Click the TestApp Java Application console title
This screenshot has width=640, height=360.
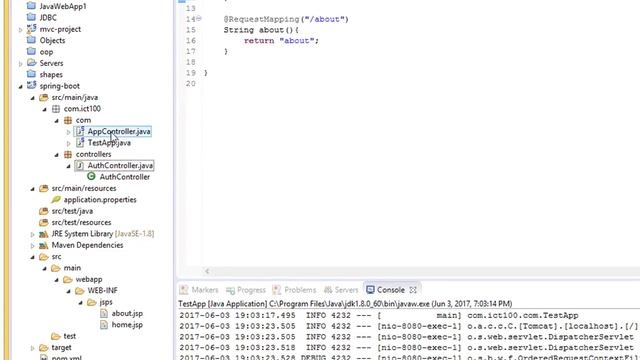coord(345,304)
